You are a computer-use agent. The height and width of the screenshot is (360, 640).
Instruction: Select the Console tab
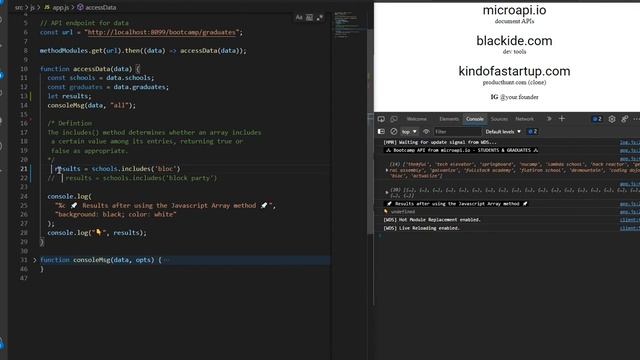[475, 119]
